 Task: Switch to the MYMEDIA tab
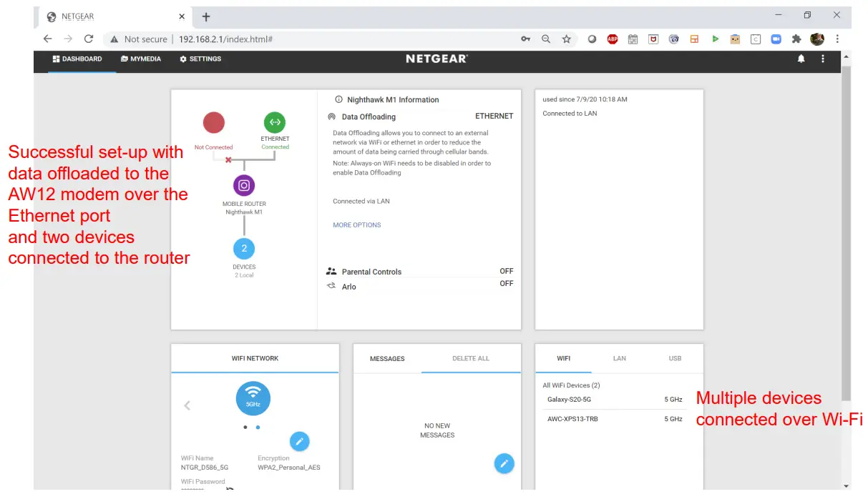click(x=141, y=59)
